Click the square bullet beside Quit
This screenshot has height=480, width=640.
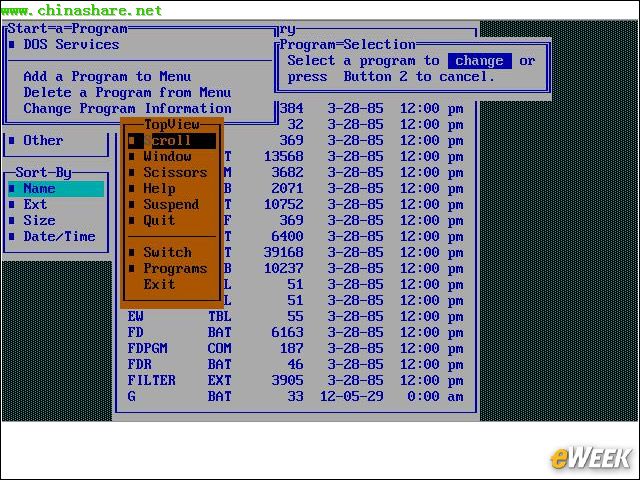click(x=132, y=220)
